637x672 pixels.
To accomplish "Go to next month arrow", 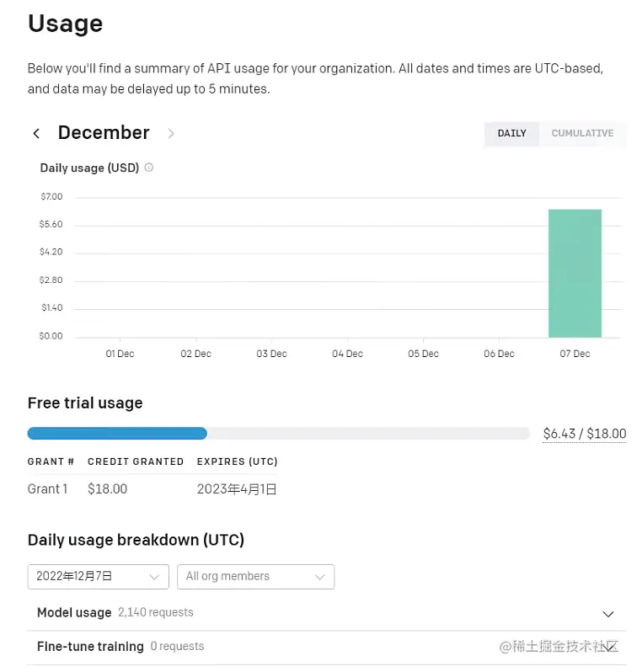I will click(171, 133).
